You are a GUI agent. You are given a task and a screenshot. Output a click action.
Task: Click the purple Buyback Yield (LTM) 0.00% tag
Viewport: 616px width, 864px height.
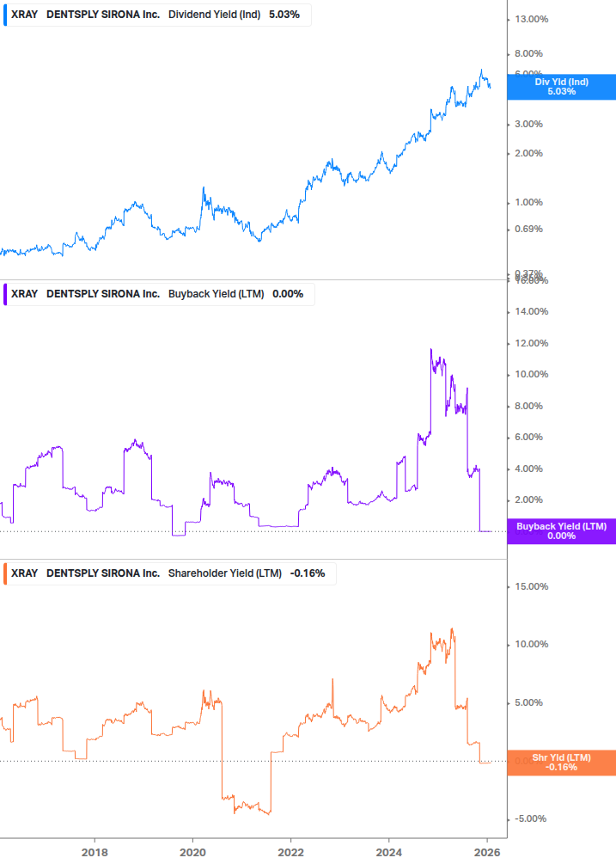(562, 531)
